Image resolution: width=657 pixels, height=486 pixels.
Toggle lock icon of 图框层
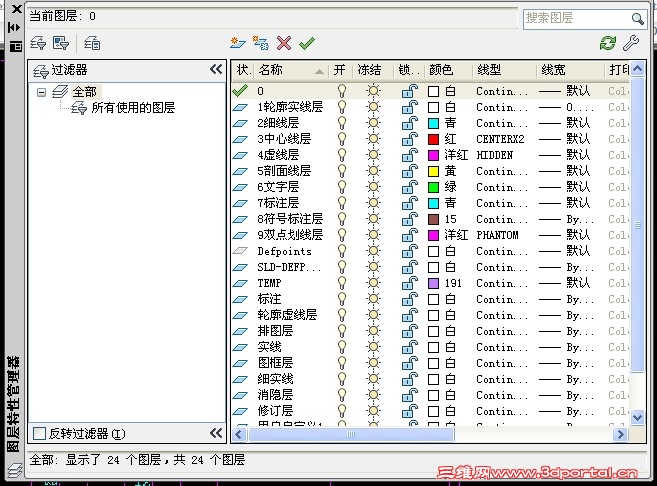coord(410,363)
